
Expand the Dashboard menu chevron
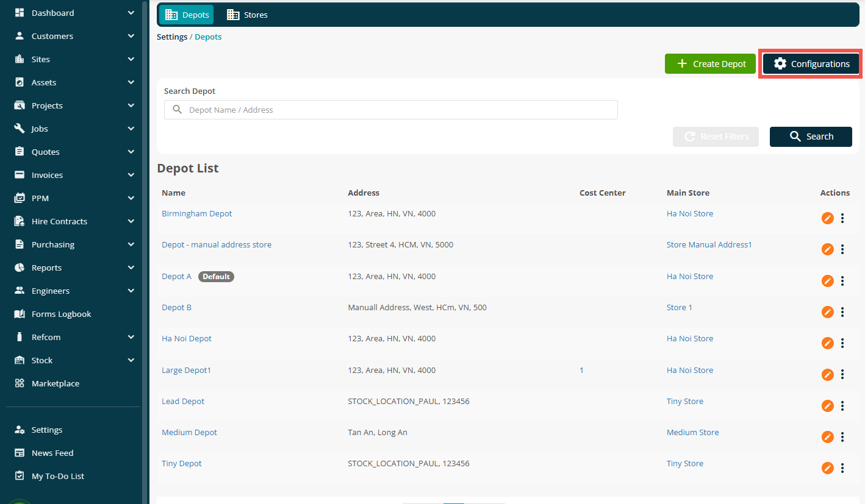tap(131, 13)
